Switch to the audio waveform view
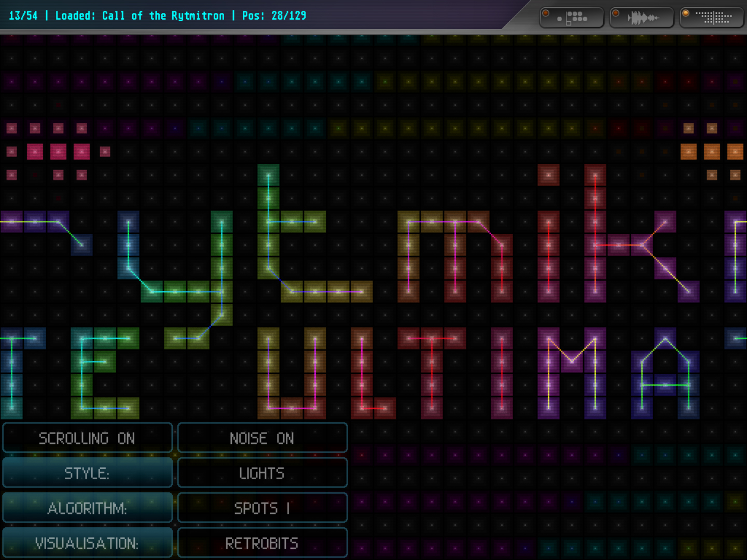This screenshot has height=560, width=747. pos(642,18)
